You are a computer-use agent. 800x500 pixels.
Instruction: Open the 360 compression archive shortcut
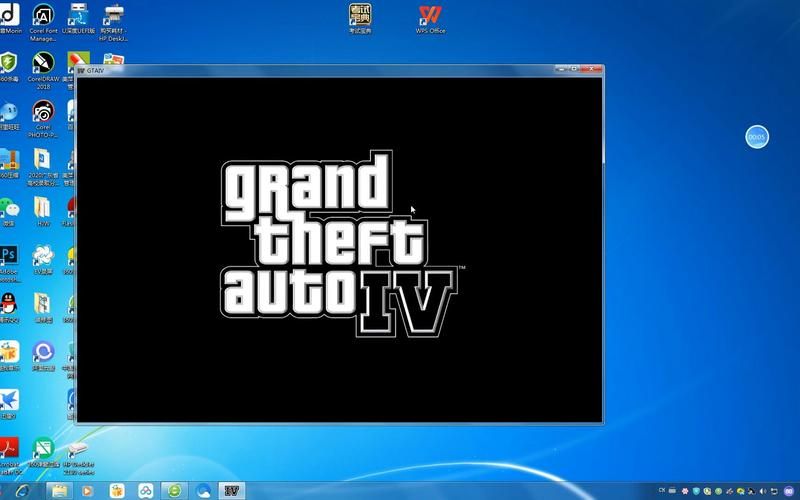[9, 163]
